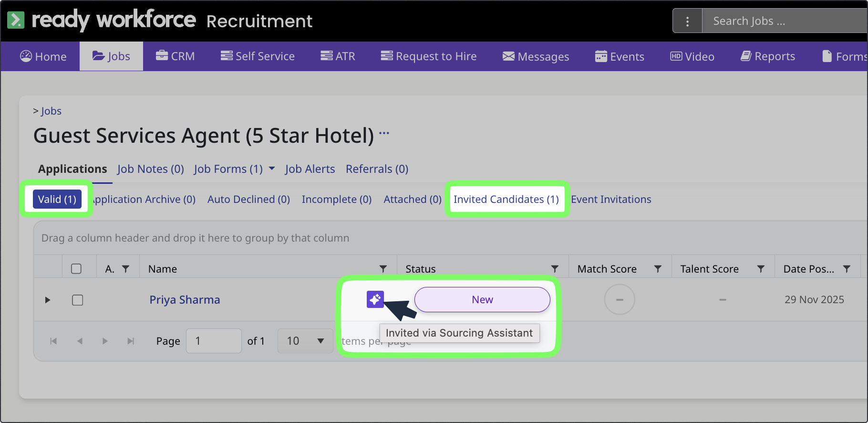Switch to the Invited Candidates (1) tab
The image size is (868, 423).
click(506, 199)
